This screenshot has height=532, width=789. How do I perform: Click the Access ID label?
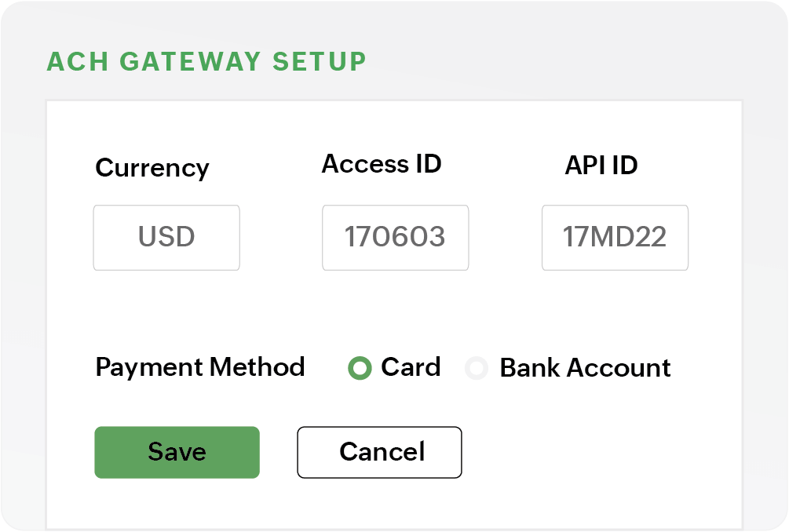point(382,164)
